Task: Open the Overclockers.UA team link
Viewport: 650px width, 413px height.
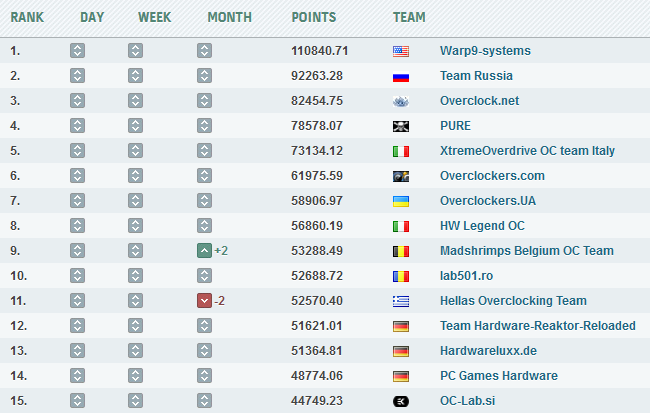Action: pyautogui.click(x=488, y=201)
